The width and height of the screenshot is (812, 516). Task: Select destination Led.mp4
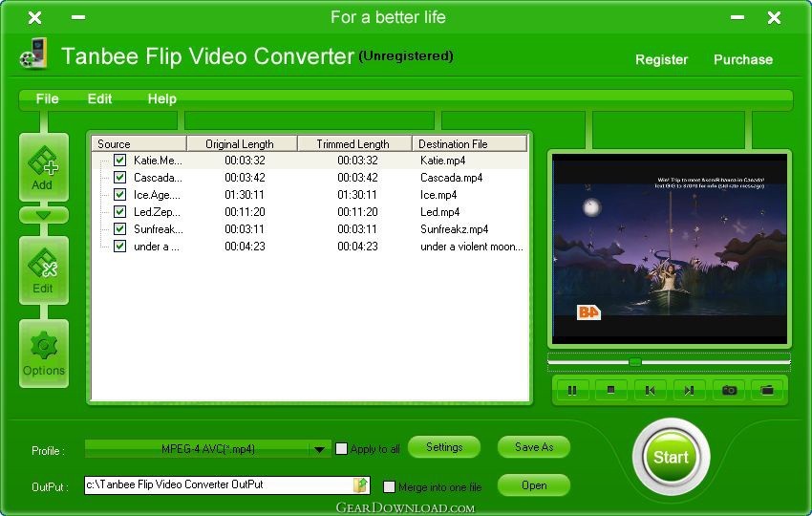point(439,212)
